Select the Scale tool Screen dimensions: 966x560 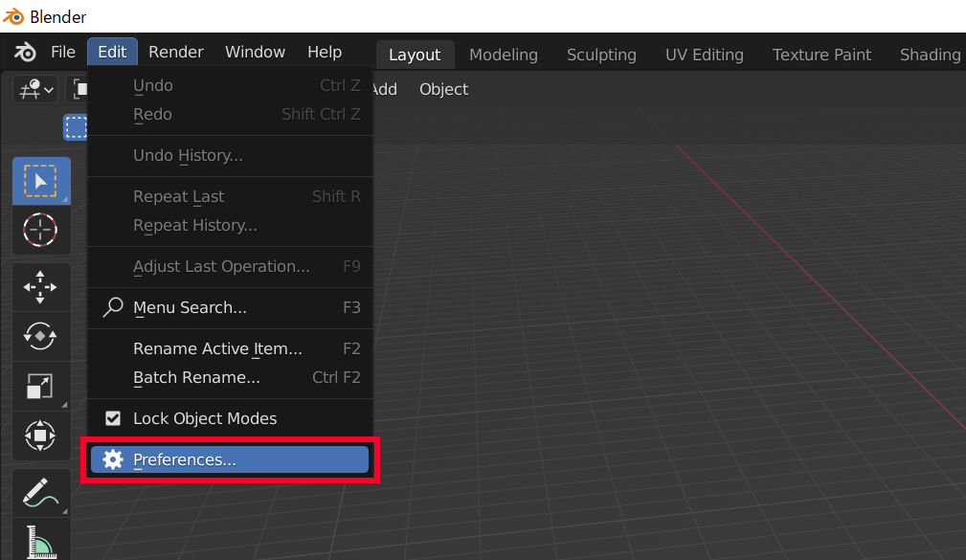(42, 387)
